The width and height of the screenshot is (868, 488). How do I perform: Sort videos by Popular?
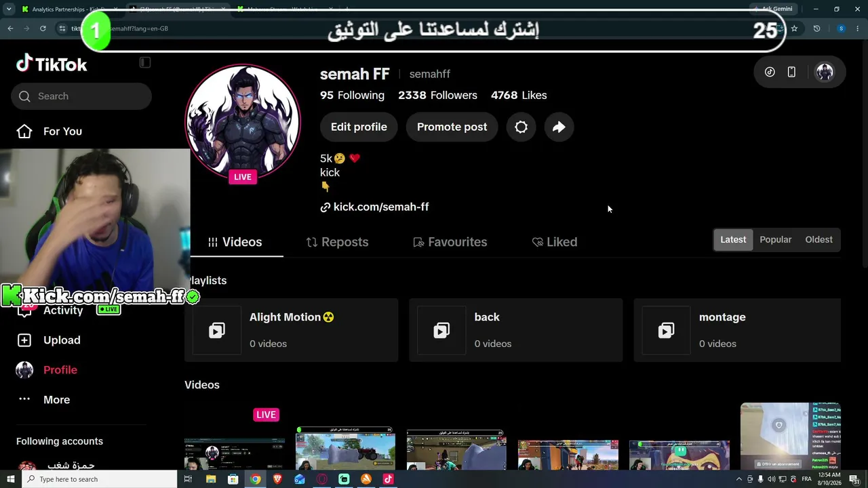click(x=775, y=239)
